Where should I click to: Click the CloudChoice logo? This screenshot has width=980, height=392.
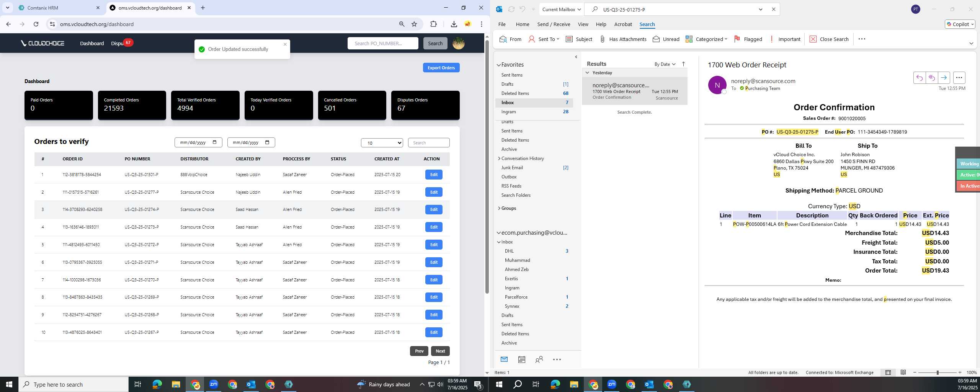(42, 43)
